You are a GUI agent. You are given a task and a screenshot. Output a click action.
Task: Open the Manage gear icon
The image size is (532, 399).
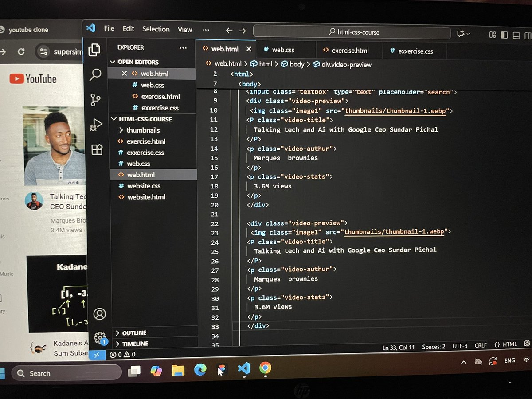pos(100,338)
